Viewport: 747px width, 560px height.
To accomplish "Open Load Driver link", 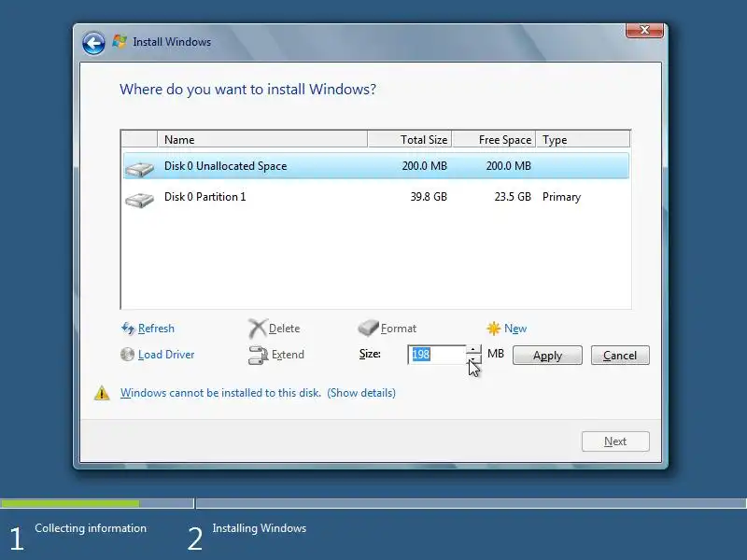I will (x=166, y=355).
